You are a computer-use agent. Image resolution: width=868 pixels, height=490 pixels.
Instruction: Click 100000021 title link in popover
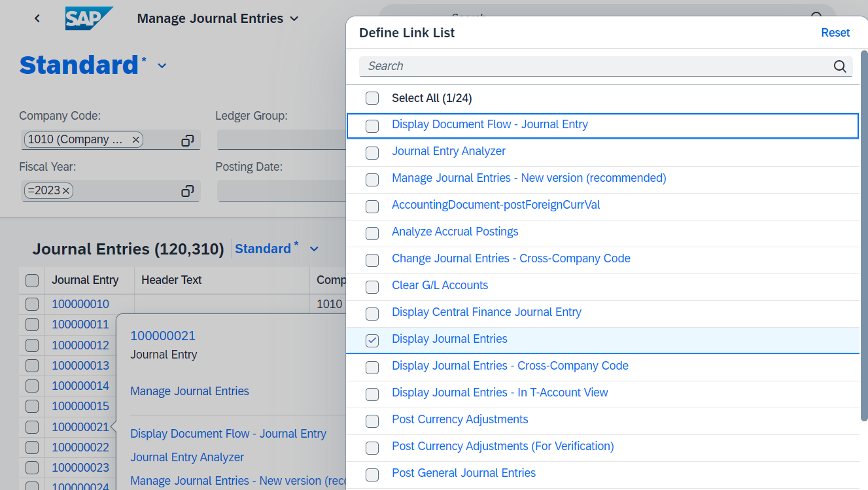(x=163, y=336)
